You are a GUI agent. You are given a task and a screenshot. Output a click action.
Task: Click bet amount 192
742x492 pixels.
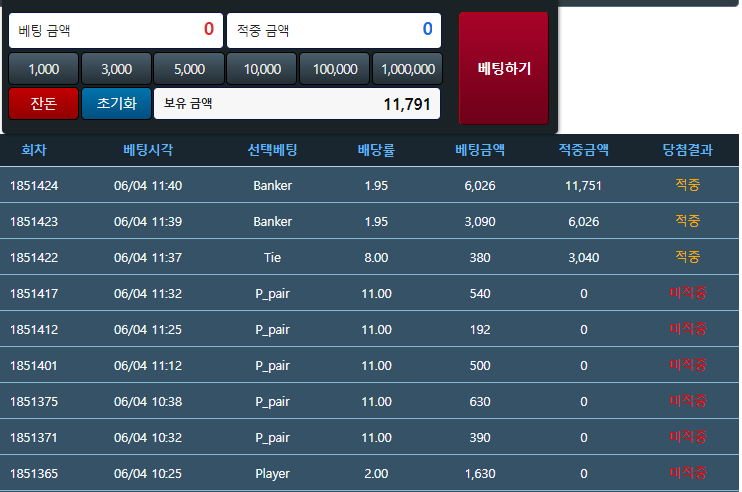coord(480,329)
